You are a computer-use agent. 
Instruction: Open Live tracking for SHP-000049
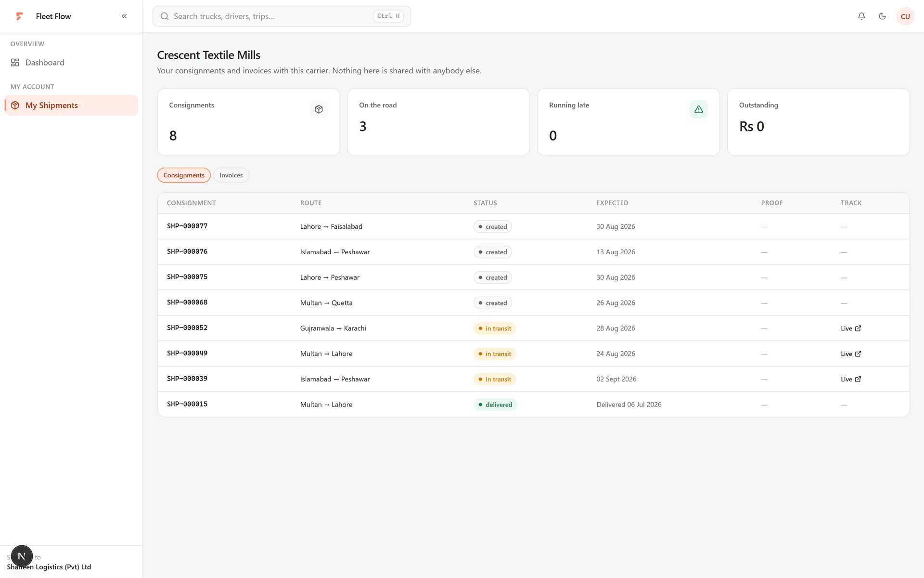pyautogui.click(x=851, y=354)
